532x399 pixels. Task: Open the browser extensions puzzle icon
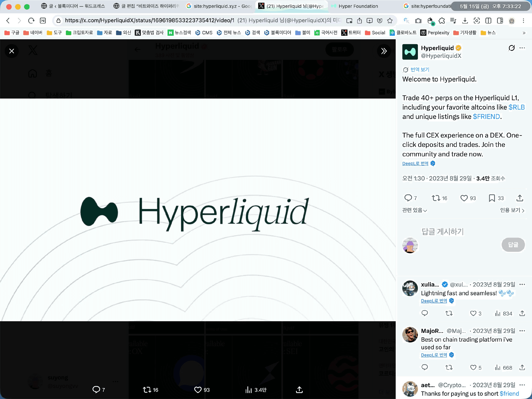442,21
